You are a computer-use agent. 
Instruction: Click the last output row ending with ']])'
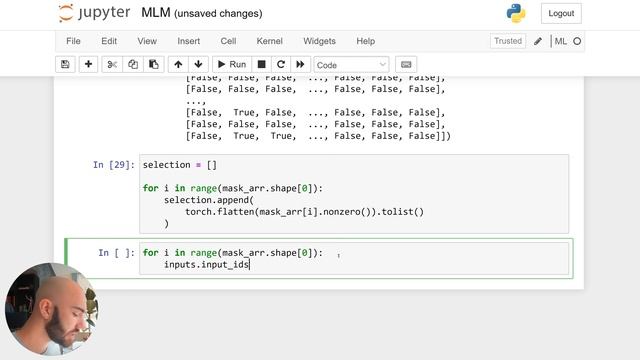tap(318, 136)
